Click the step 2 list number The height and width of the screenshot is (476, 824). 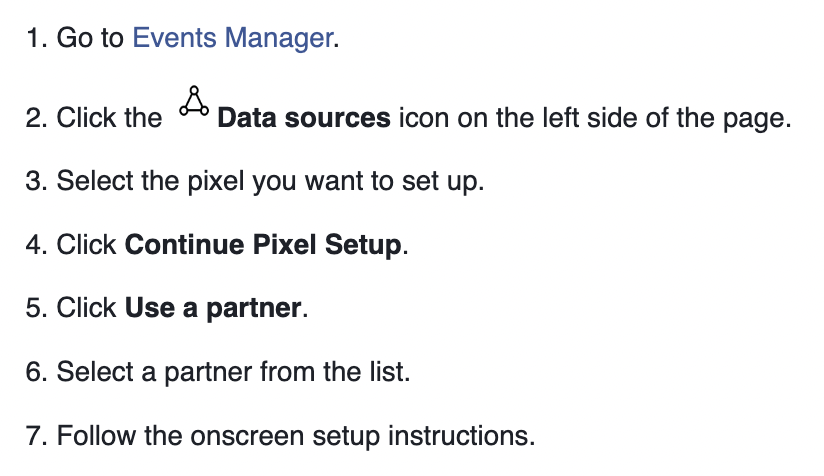coord(37,118)
